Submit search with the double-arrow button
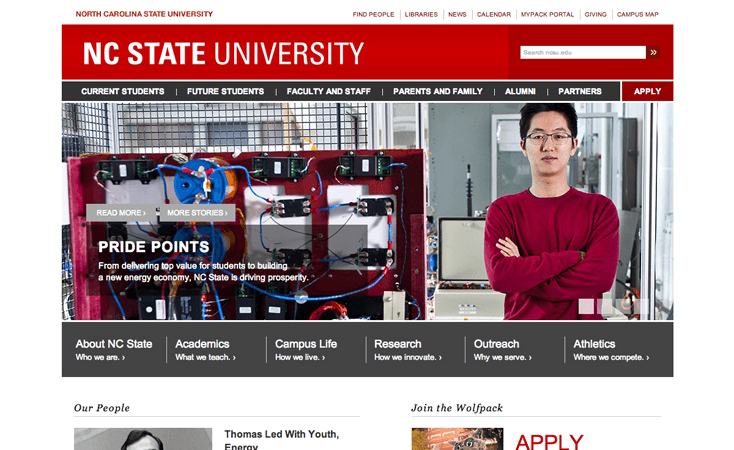The image size is (734, 450). tap(653, 52)
